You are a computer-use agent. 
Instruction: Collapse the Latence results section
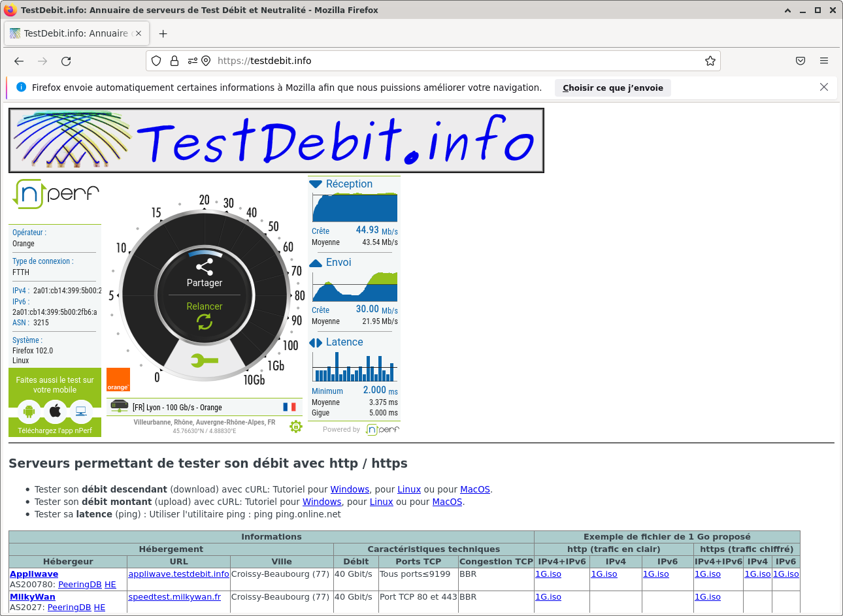315,342
